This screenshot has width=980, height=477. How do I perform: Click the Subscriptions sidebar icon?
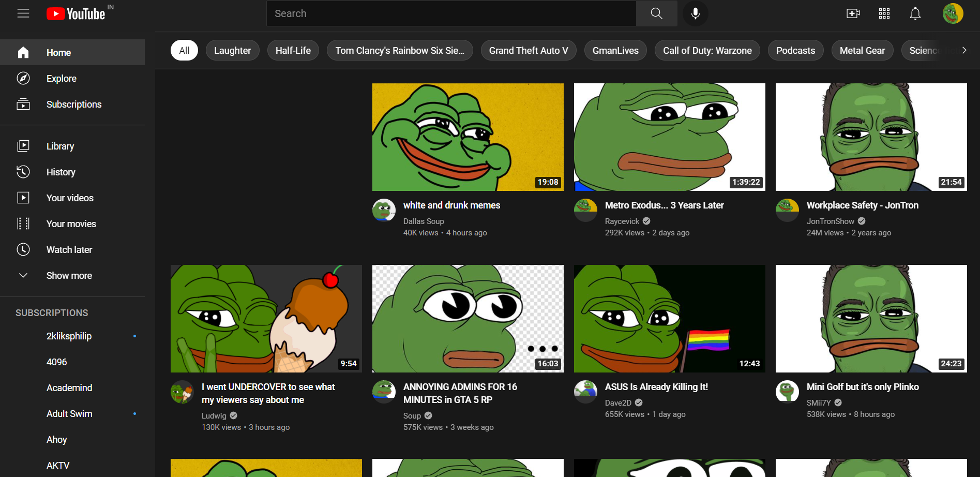[x=23, y=104]
